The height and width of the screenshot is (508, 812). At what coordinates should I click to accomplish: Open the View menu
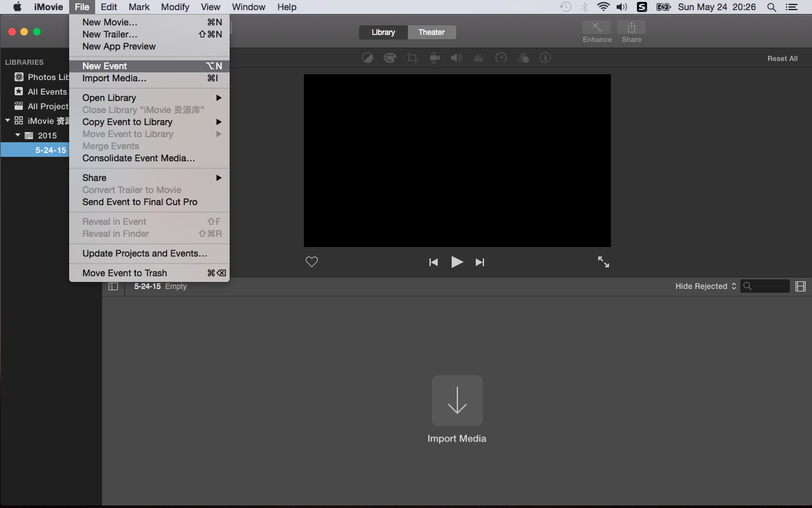click(x=210, y=7)
